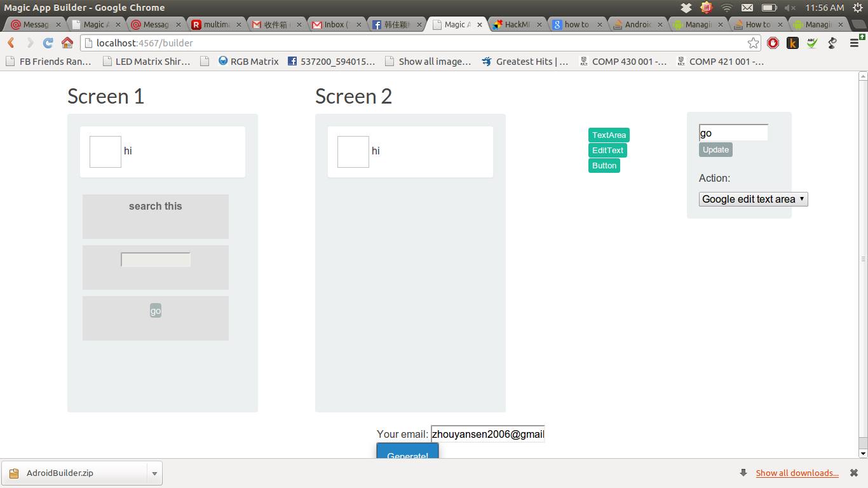Open the muted volume indicator
This screenshot has width=868, height=488.
tap(790, 8)
